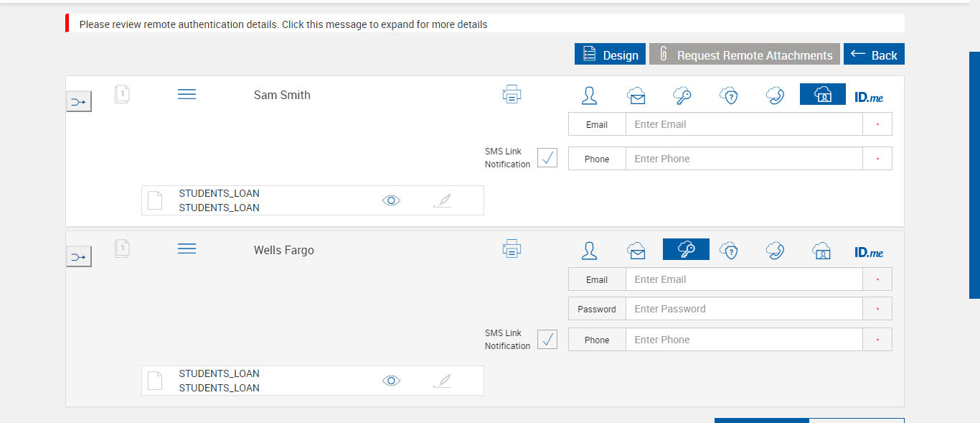Select phone call authentication for Wells Fargo
The image size is (980, 423).
click(775, 251)
